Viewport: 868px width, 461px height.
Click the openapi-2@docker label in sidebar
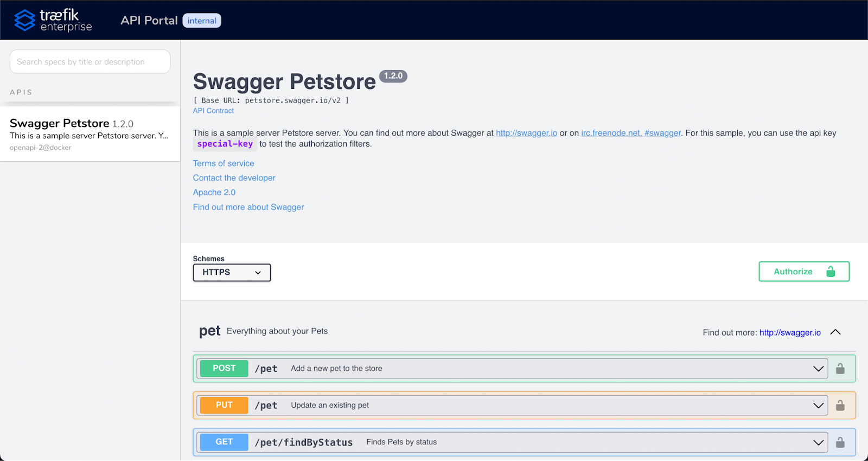pos(41,148)
